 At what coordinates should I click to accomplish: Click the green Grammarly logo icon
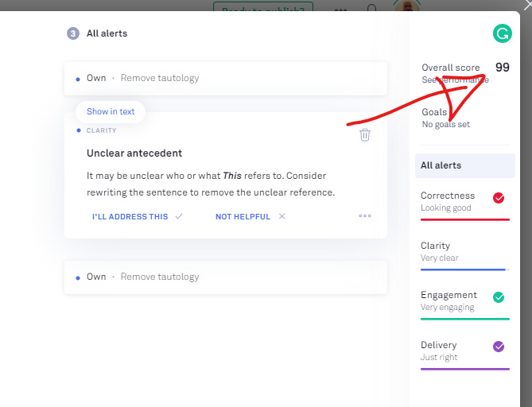pos(502,33)
